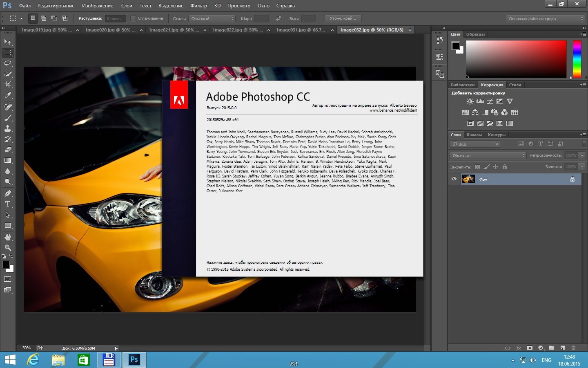588x368 pixels.
Task: Add a layer mask
Action: 530,348
